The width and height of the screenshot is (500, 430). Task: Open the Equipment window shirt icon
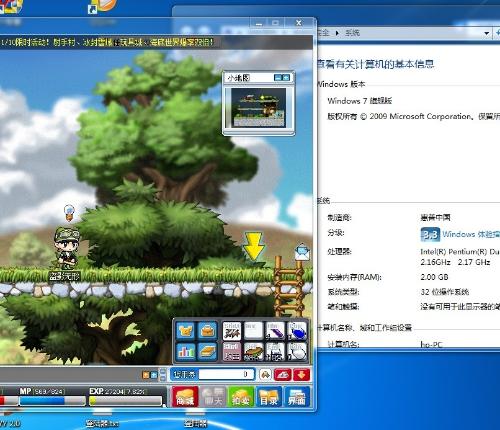click(185, 330)
